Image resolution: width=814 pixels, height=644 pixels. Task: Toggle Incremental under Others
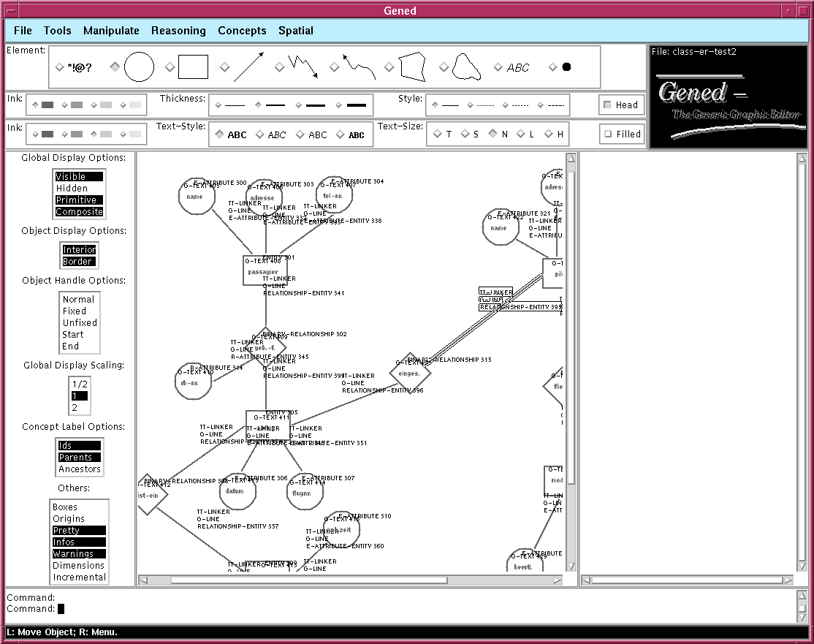79,577
